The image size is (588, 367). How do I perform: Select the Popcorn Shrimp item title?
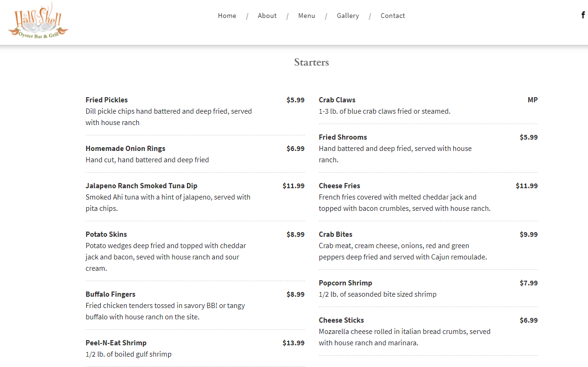click(x=345, y=283)
